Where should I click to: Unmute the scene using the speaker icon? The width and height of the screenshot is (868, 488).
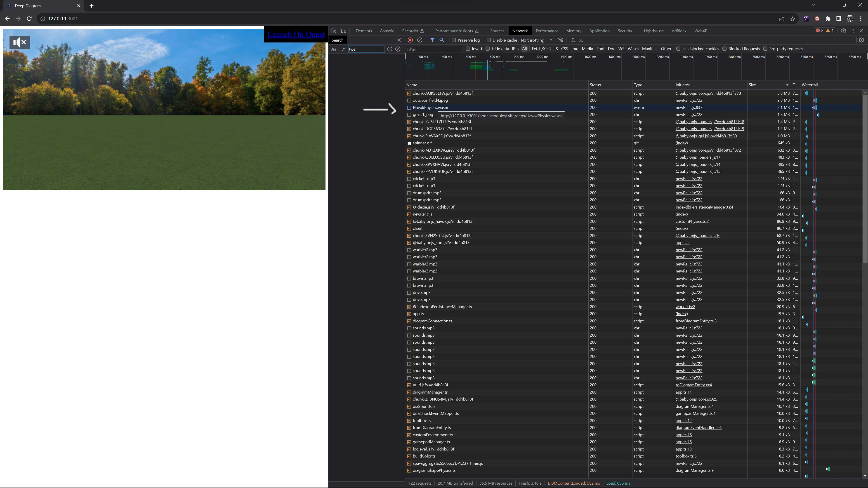(19, 42)
